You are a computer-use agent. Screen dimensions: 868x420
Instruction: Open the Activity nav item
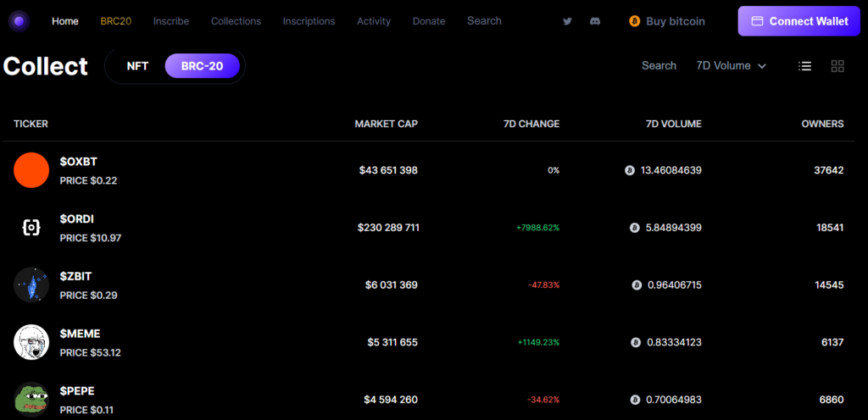click(374, 21)
